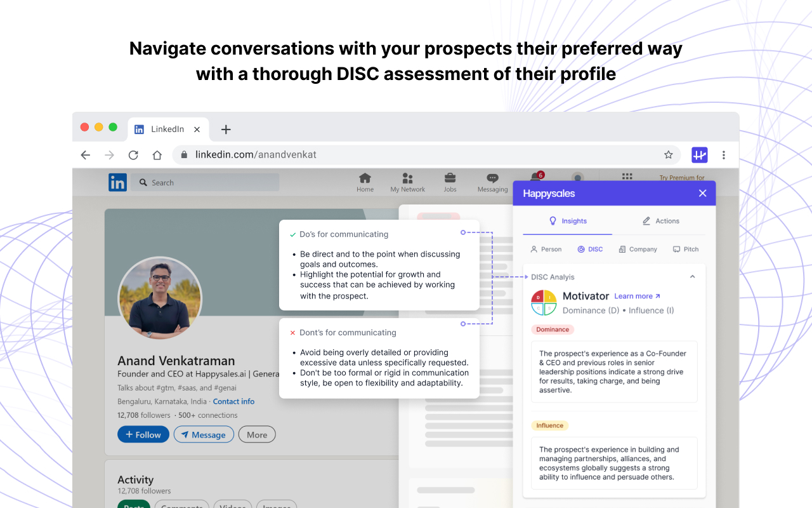Open the Happysales extension icon in toolbar
This screenshot has width=812, height=508.
click(700, 155)
